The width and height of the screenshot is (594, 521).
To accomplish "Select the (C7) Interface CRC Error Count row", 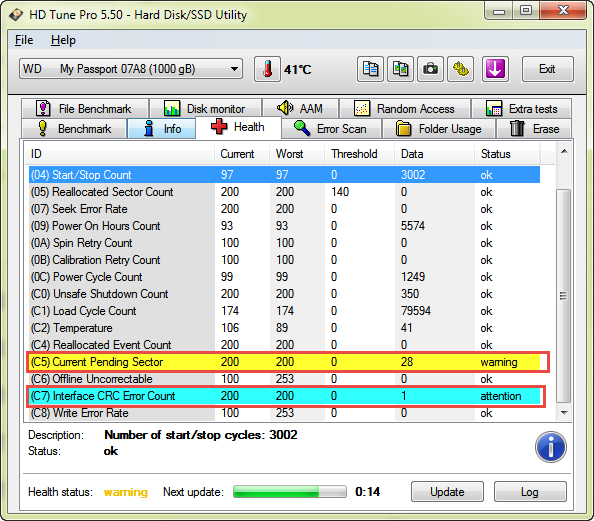I will click(x=284, y=396).
